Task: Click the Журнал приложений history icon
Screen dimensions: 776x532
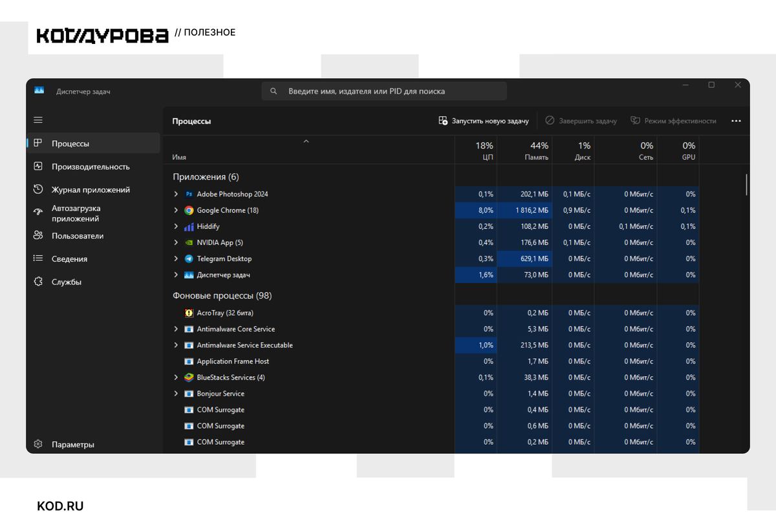Action: click(x=38, y=189)
